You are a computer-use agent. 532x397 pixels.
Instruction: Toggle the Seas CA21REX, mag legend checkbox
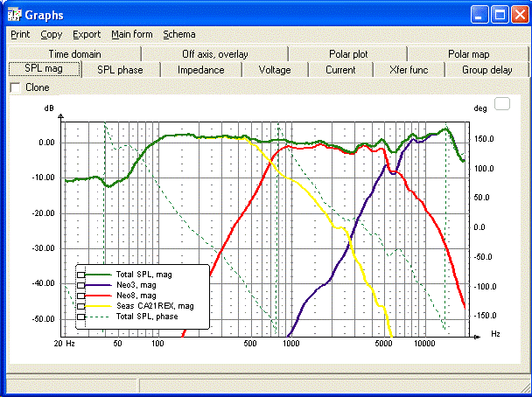[x=80, y=306]
